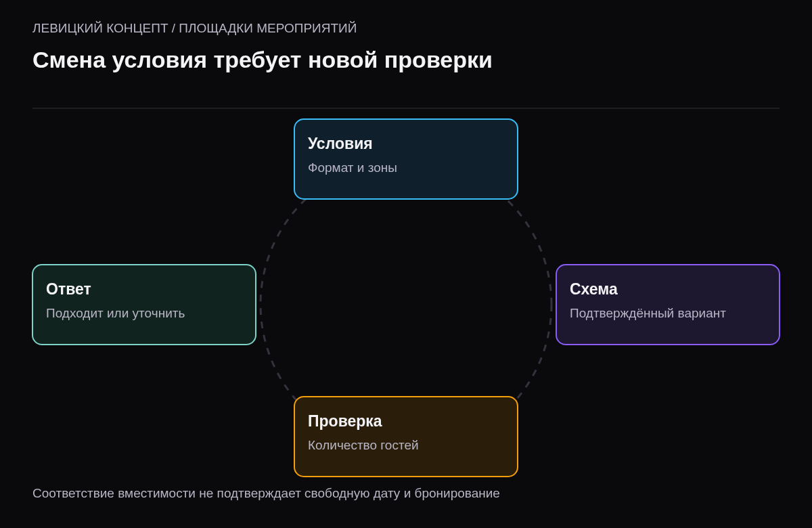
Task: Click the text 'Формат и зоны'
Action: pyautogui.click(x=353, y=168)
